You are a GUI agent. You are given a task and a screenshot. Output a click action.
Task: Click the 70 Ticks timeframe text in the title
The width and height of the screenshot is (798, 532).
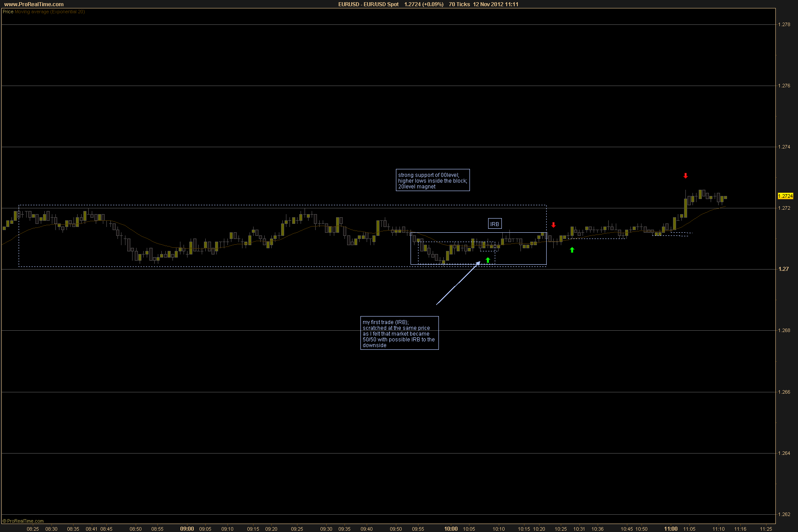pos(459,4)
